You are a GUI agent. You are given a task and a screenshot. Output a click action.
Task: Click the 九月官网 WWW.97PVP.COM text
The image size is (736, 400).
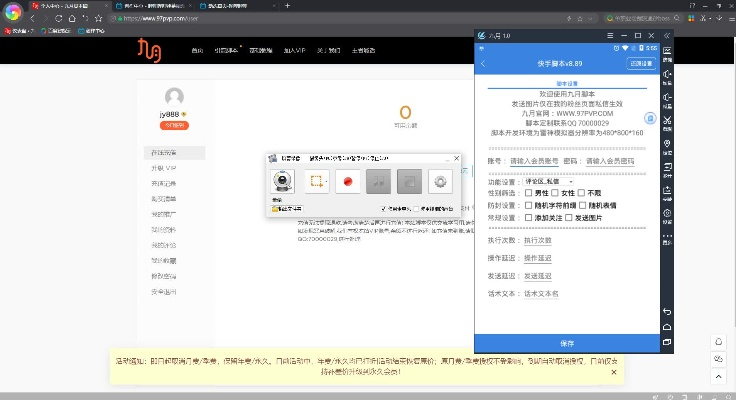[x=567, y=113]
